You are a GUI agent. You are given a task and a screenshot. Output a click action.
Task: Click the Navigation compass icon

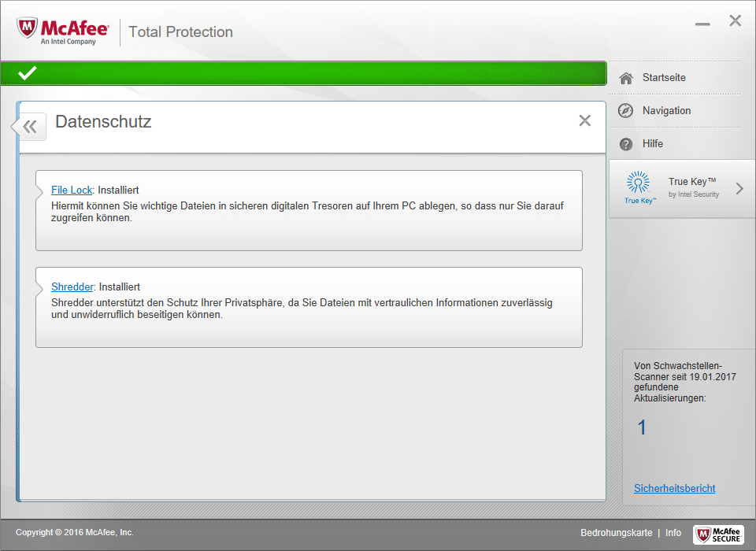626,111
